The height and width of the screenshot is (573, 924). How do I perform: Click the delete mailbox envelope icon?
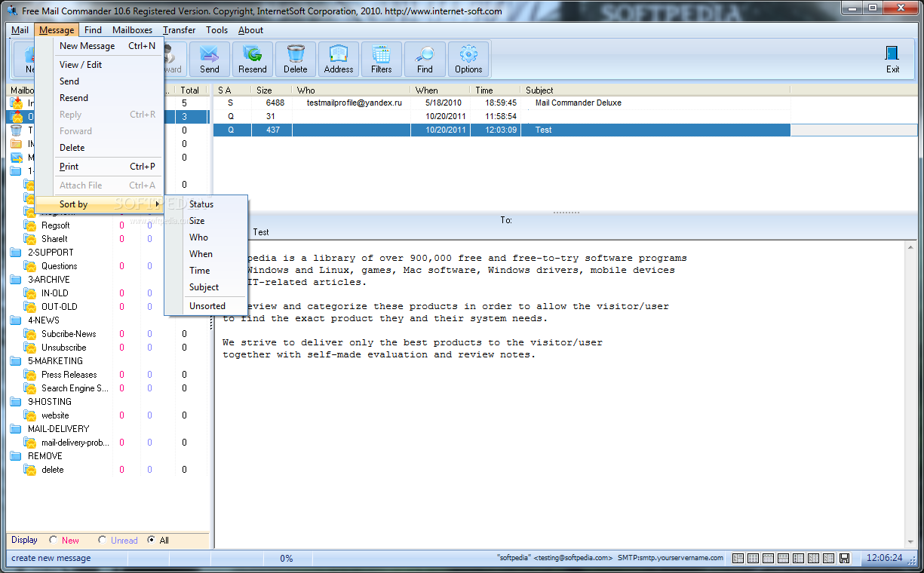pos(29,470)
